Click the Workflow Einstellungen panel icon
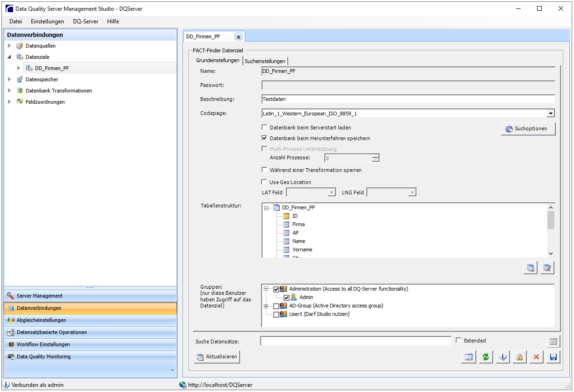The width and height of the screenshot is (574, 392). (x=11, y=344)
